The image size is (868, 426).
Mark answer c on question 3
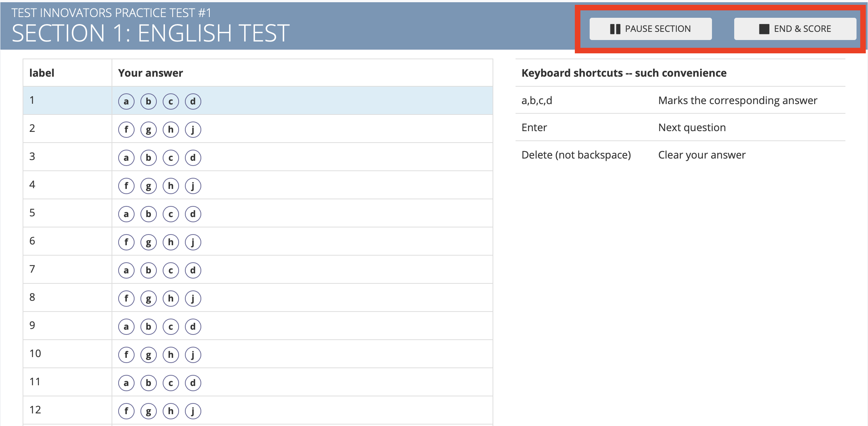tap(170, 158)
